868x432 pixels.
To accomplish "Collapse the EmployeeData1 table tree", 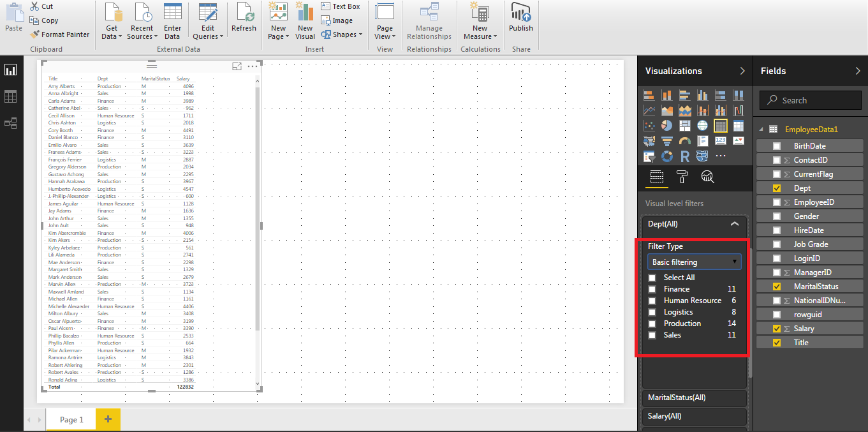I will [760, 129].
